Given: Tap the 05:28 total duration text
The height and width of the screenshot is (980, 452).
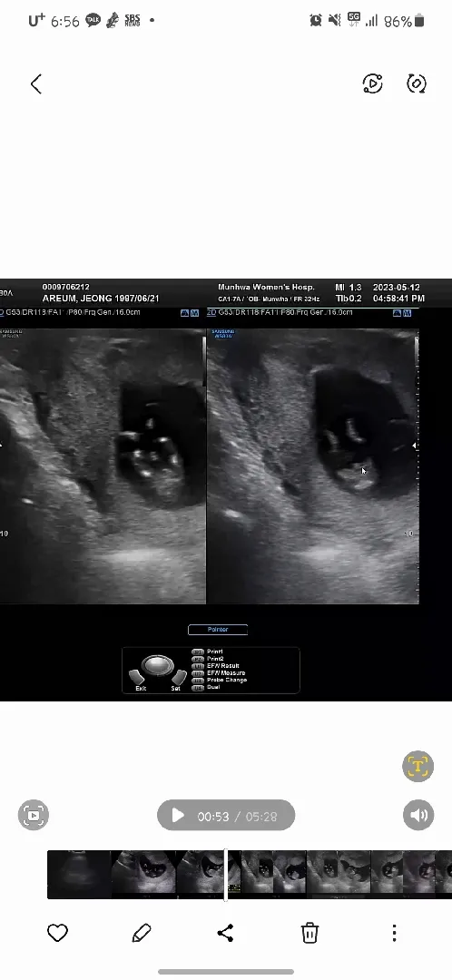Looking at the screenshot, I should 262,817.
